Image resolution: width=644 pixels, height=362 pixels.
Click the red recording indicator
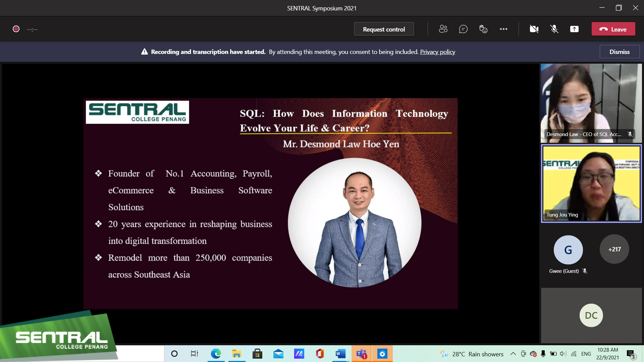16,29
